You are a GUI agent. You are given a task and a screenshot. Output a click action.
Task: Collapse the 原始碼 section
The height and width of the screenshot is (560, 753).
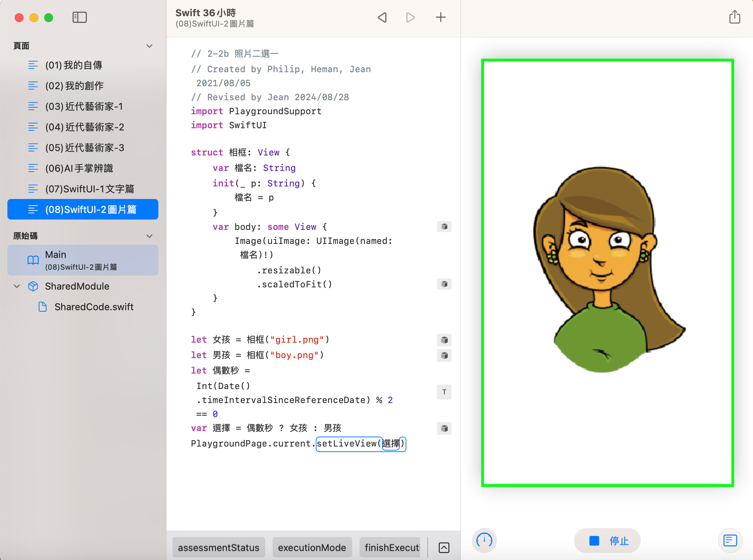tap(149, 236)
